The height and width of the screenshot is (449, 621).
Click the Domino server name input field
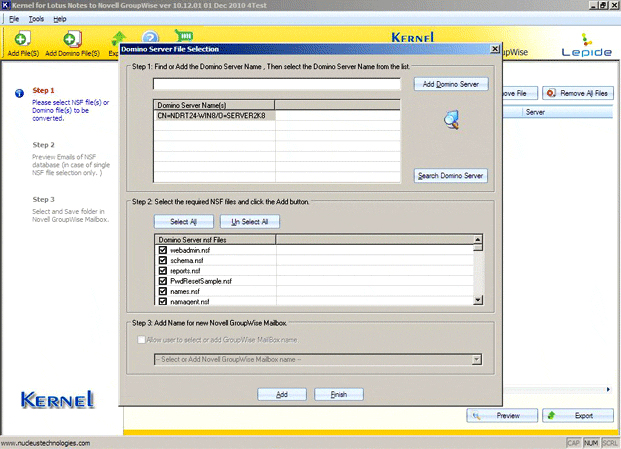pos(276,84)
